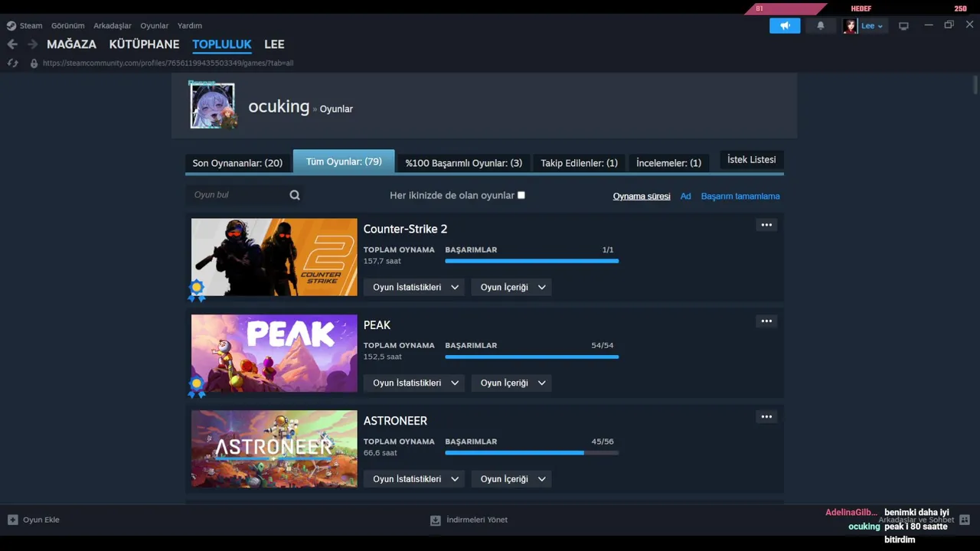
Task: Open the three-dot menu for PEAK
Action: tap(766, 321)
